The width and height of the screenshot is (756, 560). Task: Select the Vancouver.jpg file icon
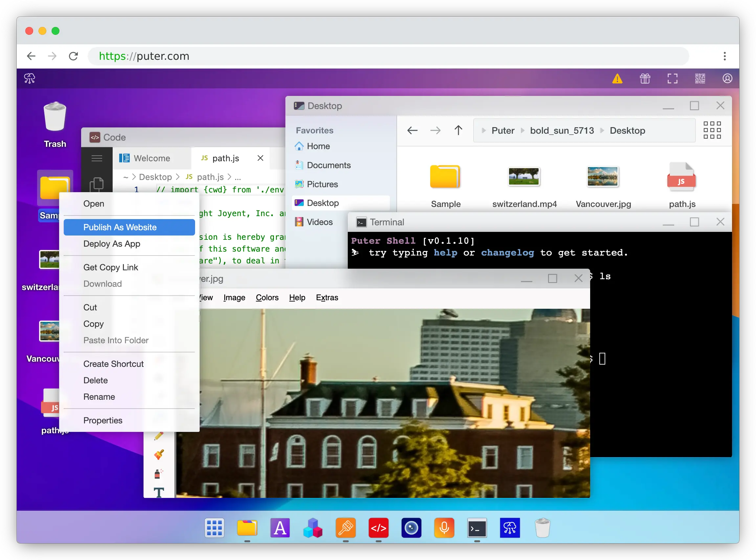[x=603, y=176]
